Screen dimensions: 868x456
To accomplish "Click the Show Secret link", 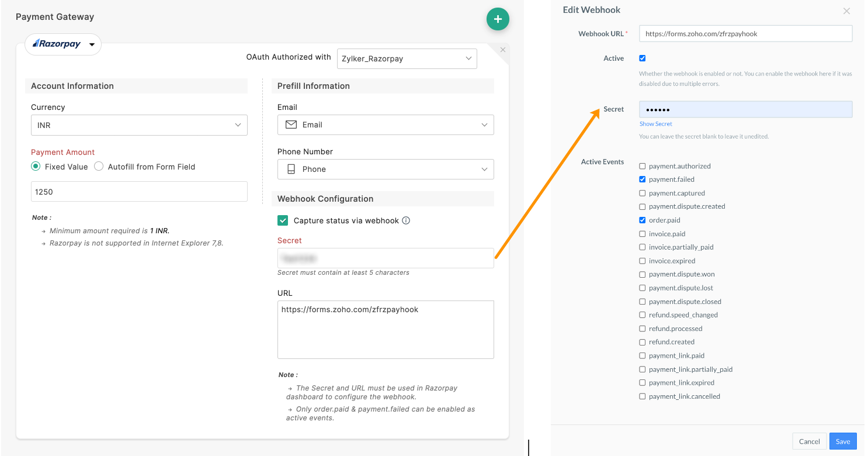I will (655, 124).
